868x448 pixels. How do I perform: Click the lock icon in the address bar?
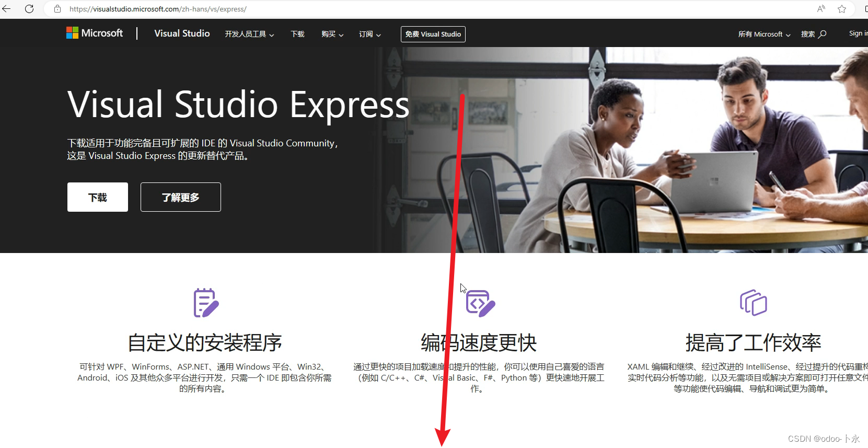coord(57,9)
